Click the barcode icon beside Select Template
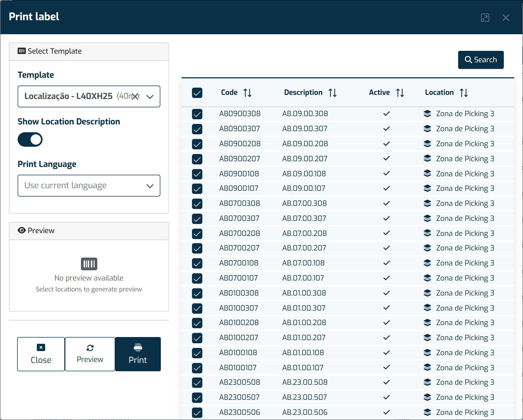Viewport: 523px width, 420px height. click(x=22, y=51)
